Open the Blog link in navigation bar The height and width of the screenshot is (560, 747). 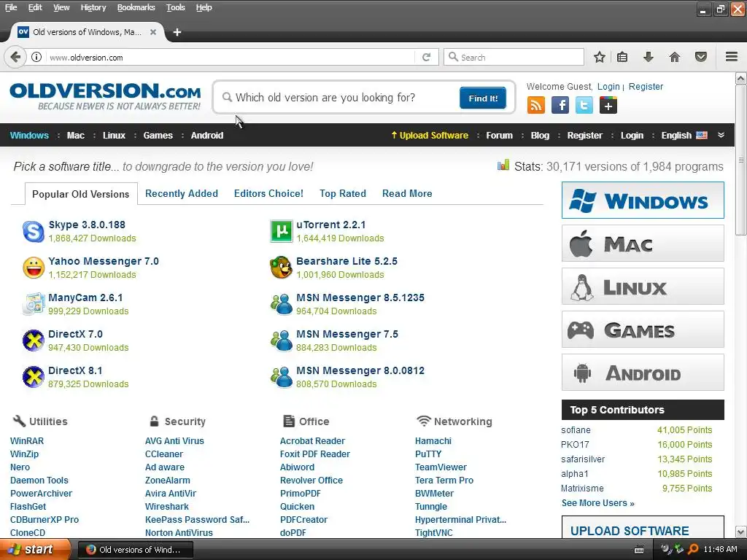tap(540, 135)
